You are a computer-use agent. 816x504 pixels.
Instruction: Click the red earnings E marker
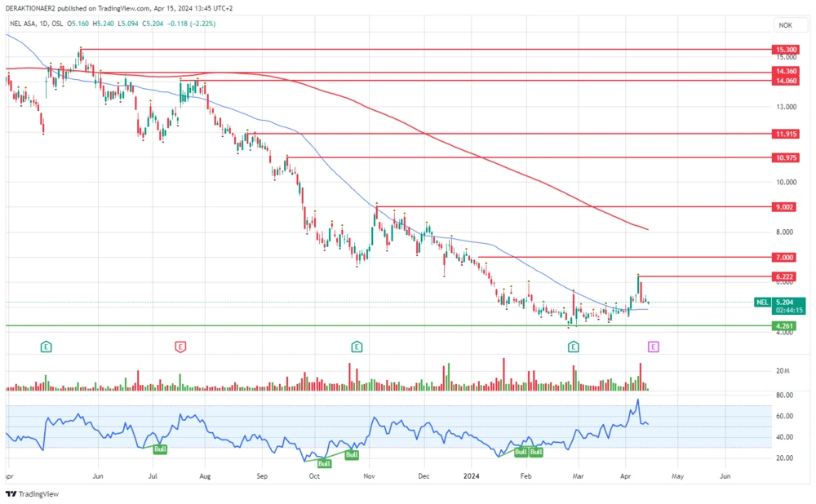click(180, 347)
